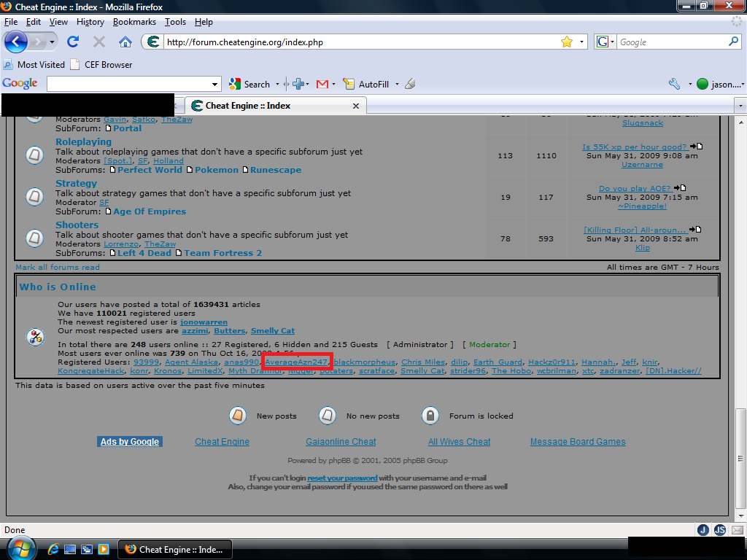Click the Most Visited bookmarks button
The height and width of the screenshot is (560, 747).
point(34,64)
